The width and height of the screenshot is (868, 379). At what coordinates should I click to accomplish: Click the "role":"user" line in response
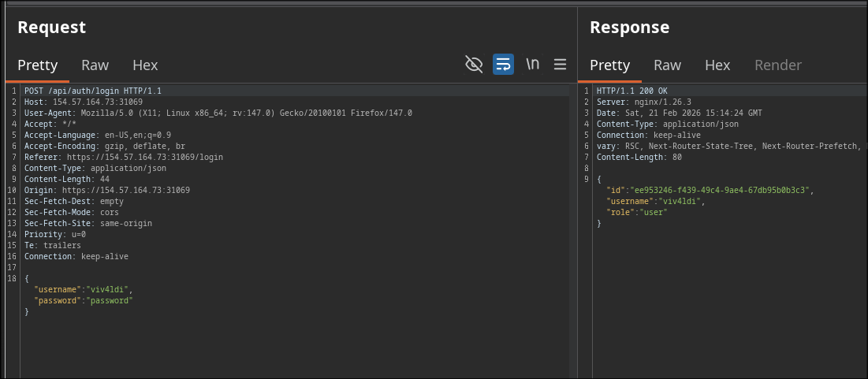click(x=637, y=213)
